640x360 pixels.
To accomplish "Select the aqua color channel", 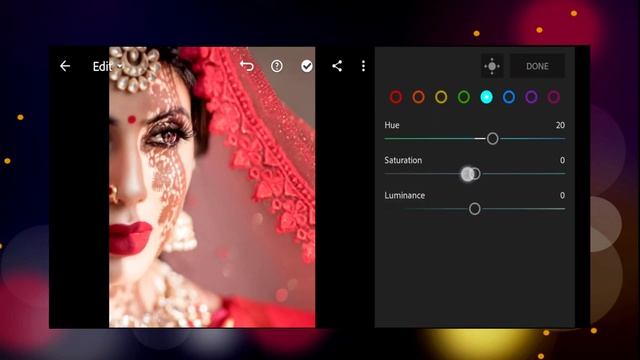I will pyautogui.click(x=486, y=97).
